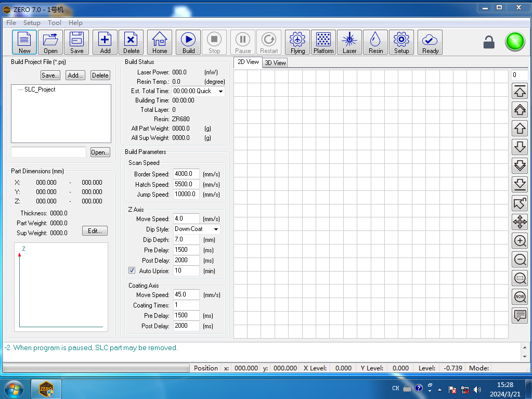This screenshot has width=532, height=399.
Task: Open the Tool menu
Action: click(x=54, y=23)
